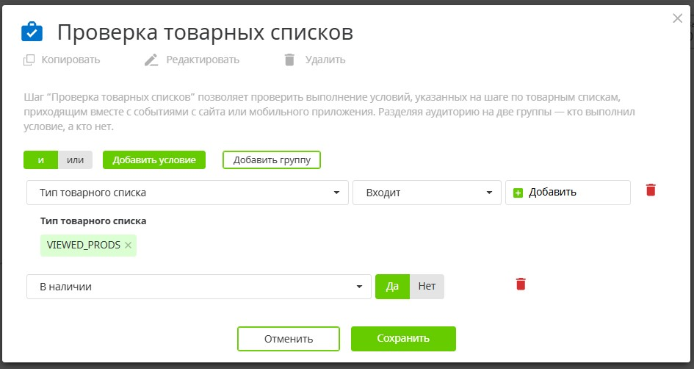
Task: Click the Копировать action
Action: tap(62, 60)
